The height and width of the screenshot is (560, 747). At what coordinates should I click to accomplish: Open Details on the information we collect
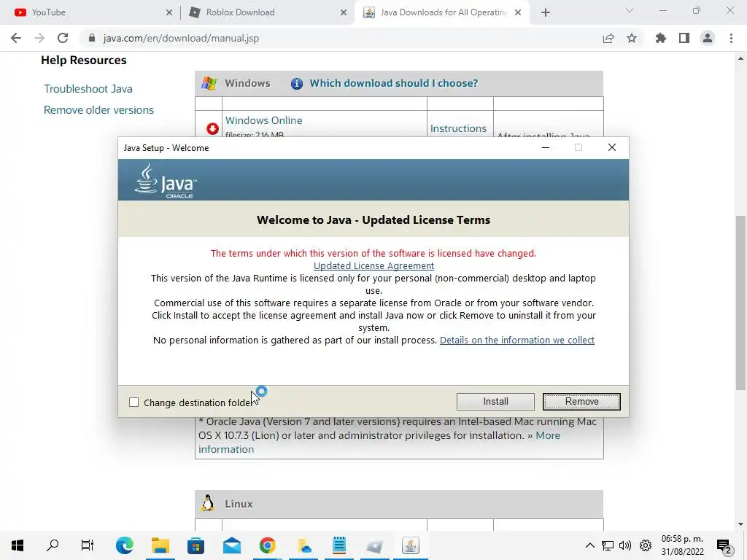pos(517,340)
